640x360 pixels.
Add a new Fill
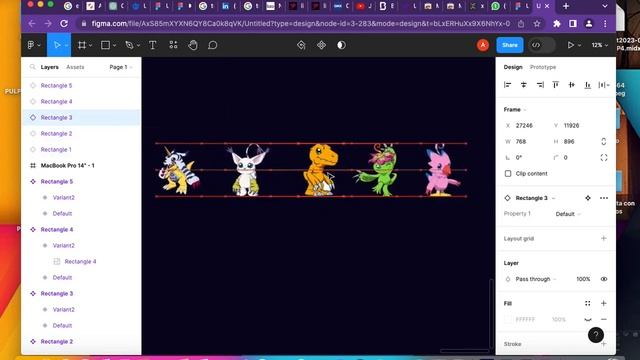click(x=604, y=303)
